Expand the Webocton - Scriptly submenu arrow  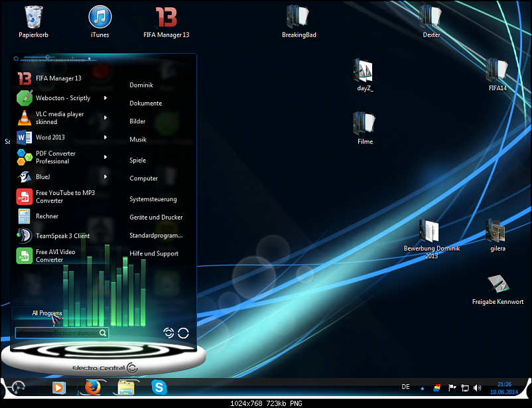(x=105, y=98)
